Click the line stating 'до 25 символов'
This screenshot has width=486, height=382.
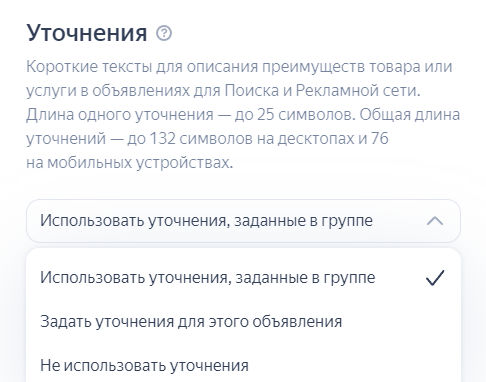243,114
